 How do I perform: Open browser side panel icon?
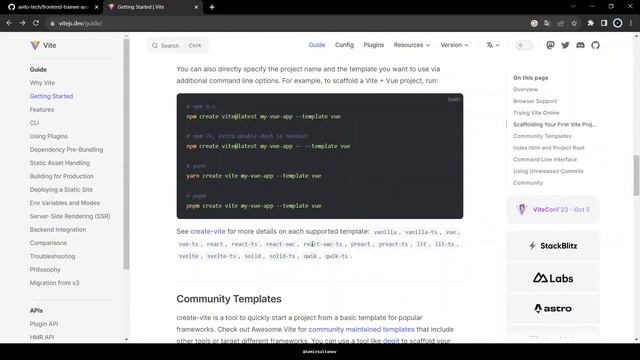[604, 23]
